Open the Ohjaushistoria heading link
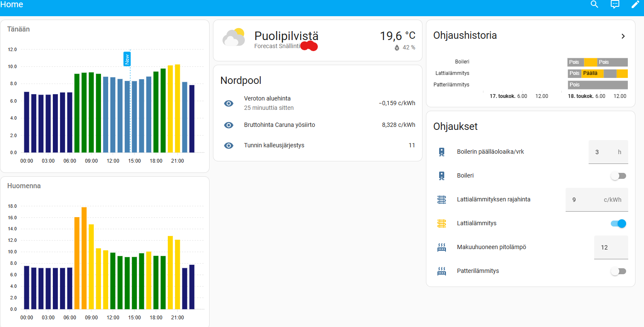This screenshot has height=327, width=644. tap(465, 35)
